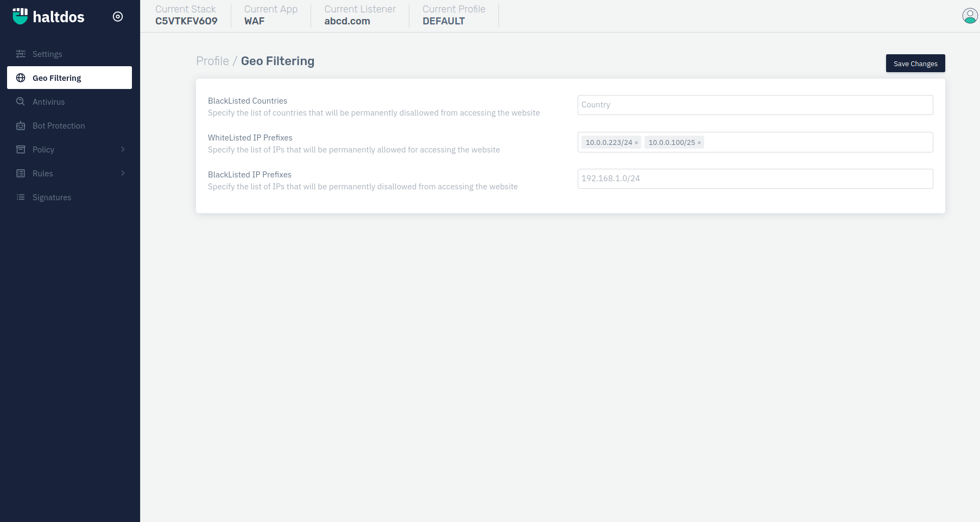Expand the Rules submenu chevron

(123, 173)
